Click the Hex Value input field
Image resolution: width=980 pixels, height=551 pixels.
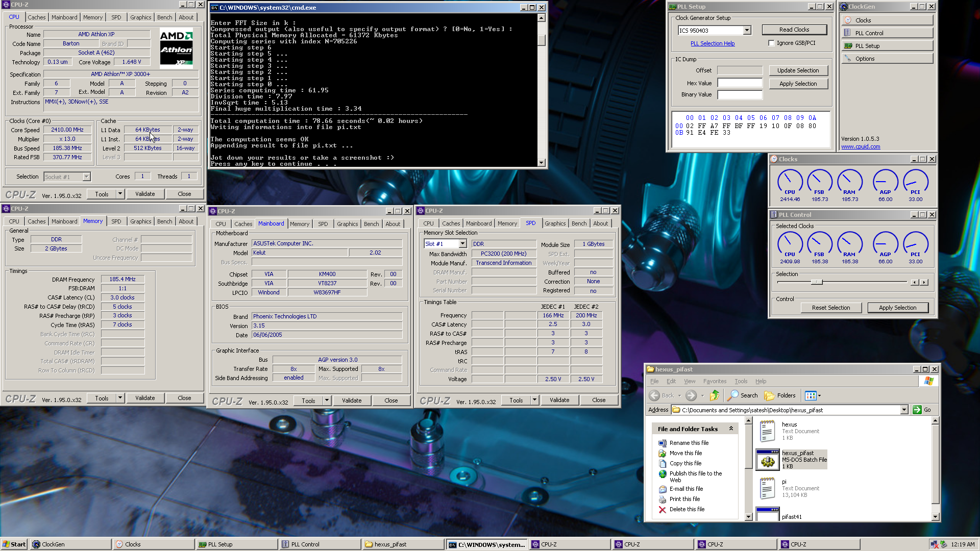pos(740,83)
